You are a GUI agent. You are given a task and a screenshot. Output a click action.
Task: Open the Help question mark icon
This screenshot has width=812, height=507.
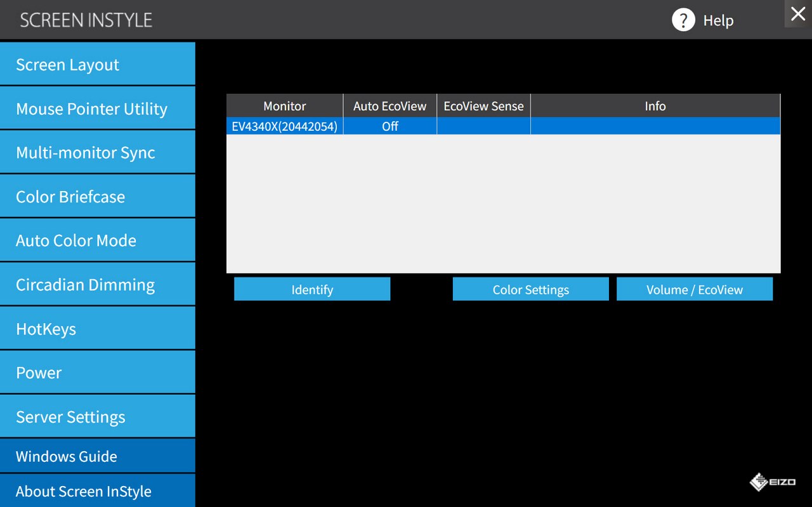pos(683,20)
